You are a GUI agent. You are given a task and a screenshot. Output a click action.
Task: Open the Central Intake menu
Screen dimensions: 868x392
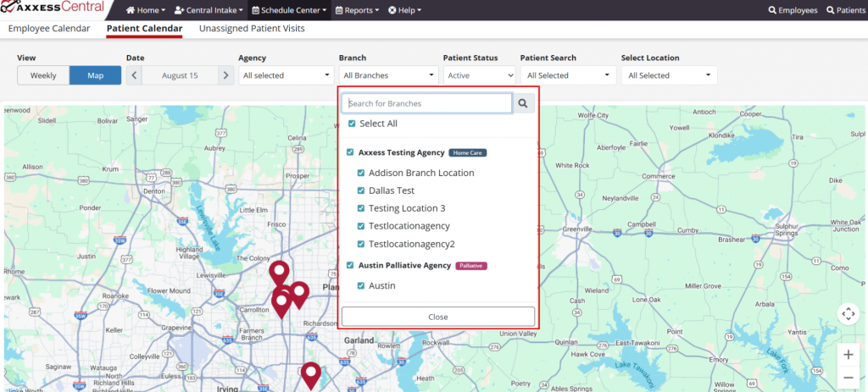[x=209, y=10]
